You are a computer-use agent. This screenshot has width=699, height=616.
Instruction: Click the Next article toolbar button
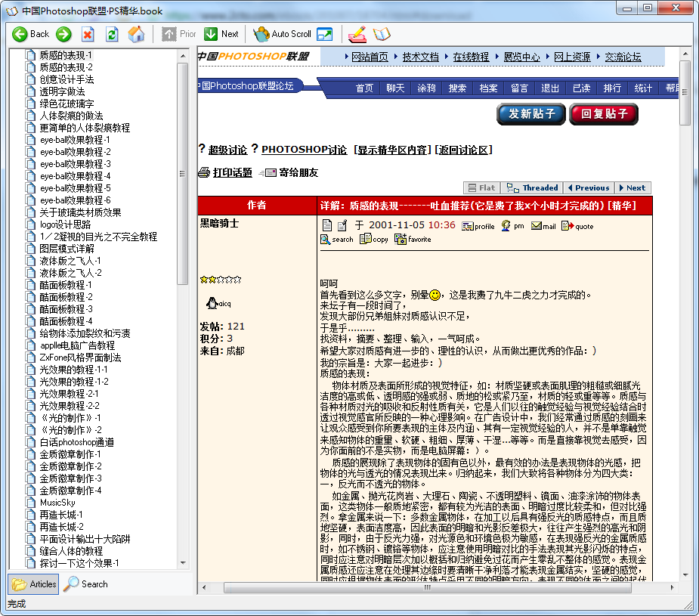click(221, 34)
